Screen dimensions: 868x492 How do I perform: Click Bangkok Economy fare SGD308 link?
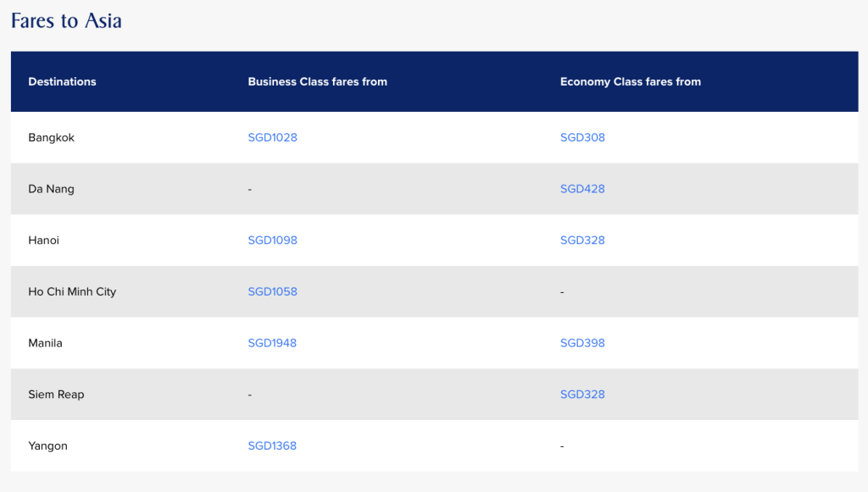click(582, 137)
